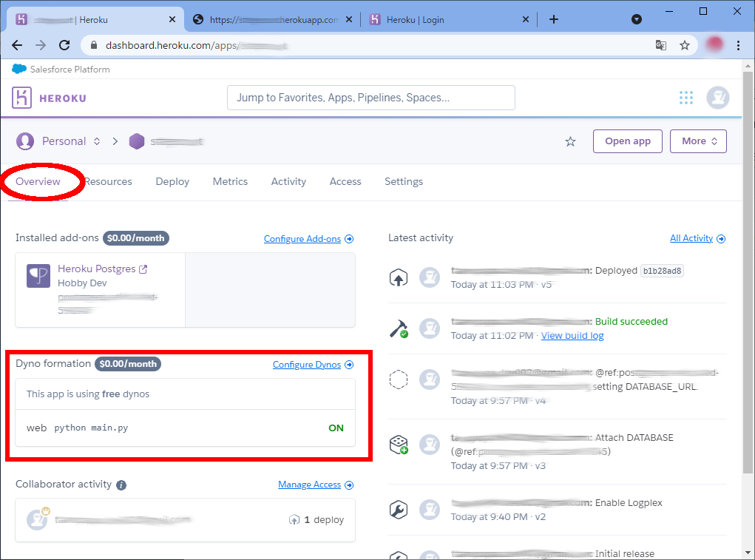Open the View build log link
Screen dimensions: 755x560
572,336
